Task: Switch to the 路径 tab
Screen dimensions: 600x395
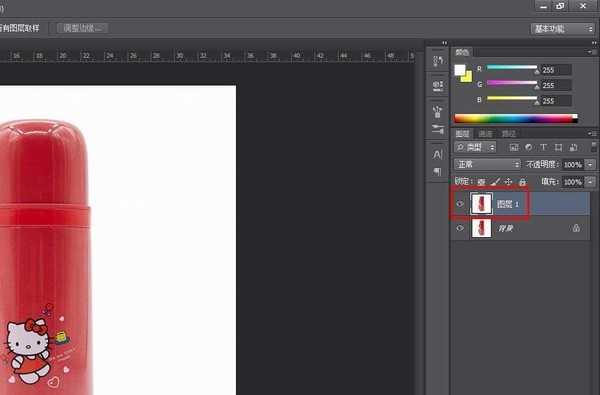Action: 509,134
